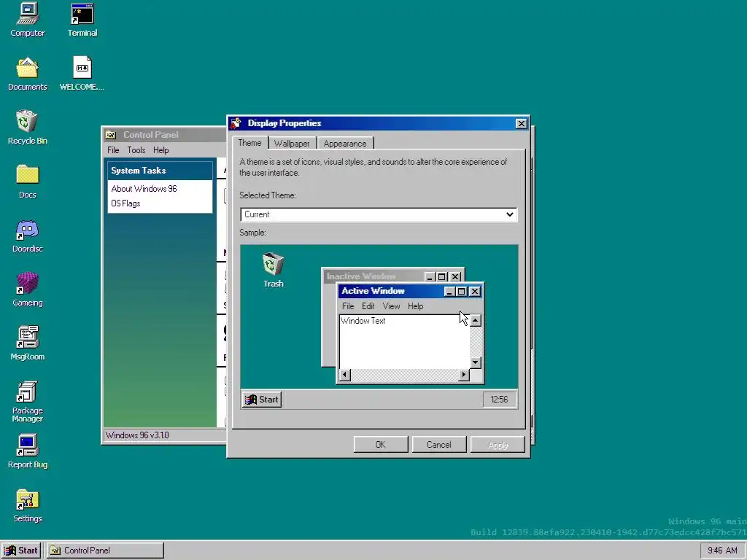747x560 pixels.
Task: Switch to the Wallpaper tab
Action: (292, 144)
